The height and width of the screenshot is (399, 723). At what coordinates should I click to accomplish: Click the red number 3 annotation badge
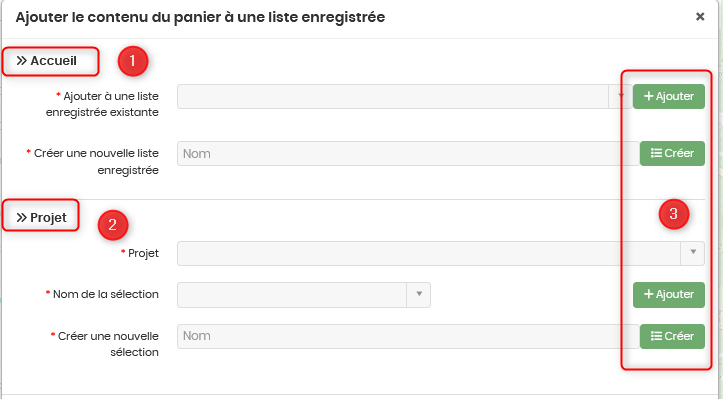[x=674, y=214]
